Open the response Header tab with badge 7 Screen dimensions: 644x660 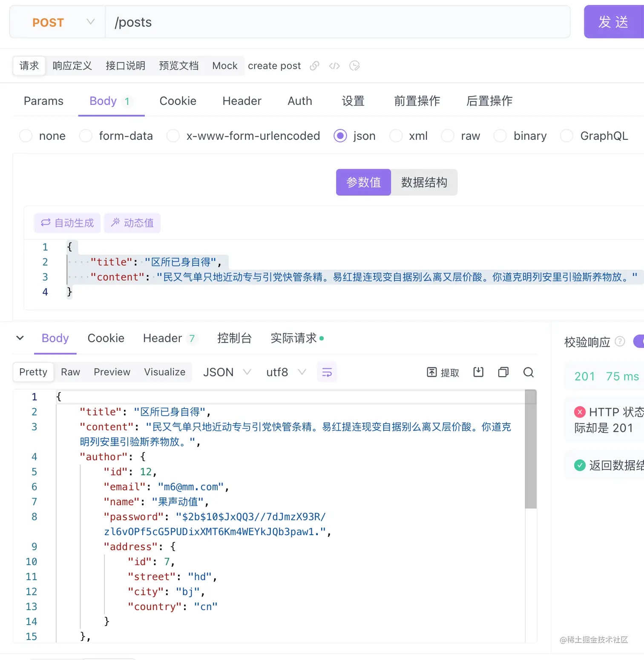click(170, 338)
